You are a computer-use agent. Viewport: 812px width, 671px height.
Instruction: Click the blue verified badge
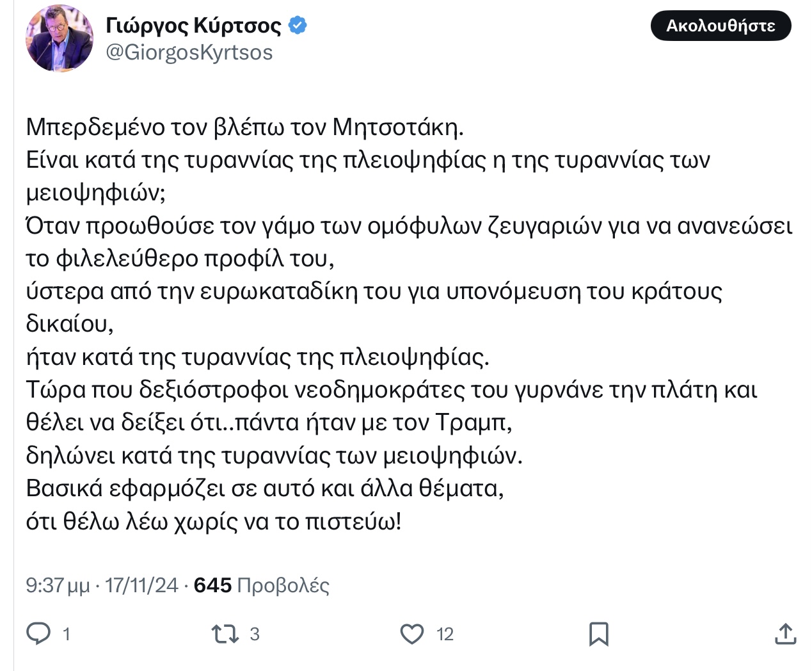point(298,26)
